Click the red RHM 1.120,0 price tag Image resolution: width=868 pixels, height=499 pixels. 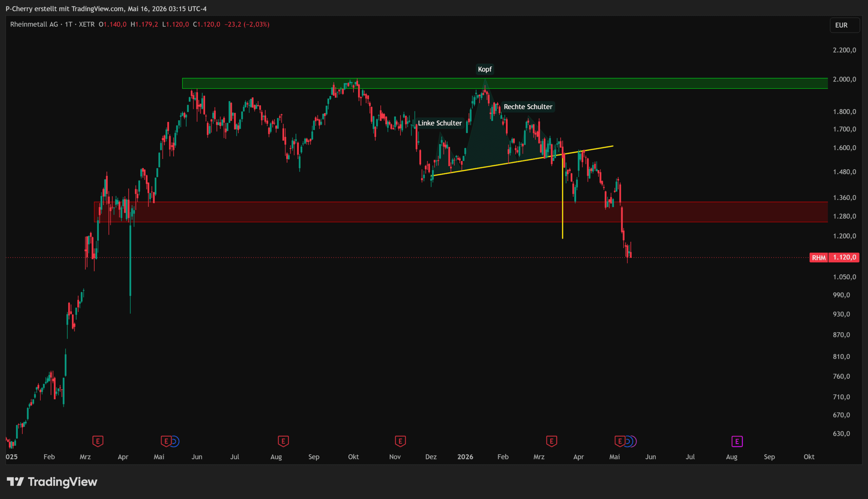[834, 257]
